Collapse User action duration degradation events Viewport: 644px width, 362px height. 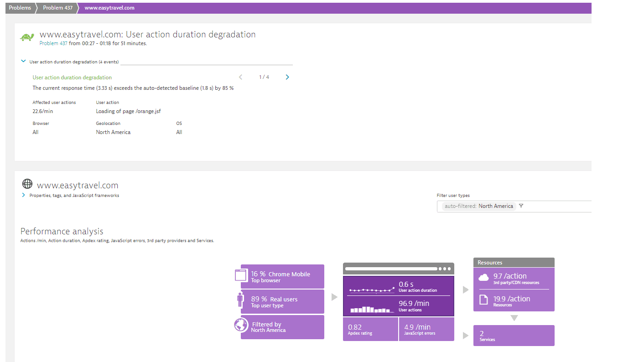[23, 61]
